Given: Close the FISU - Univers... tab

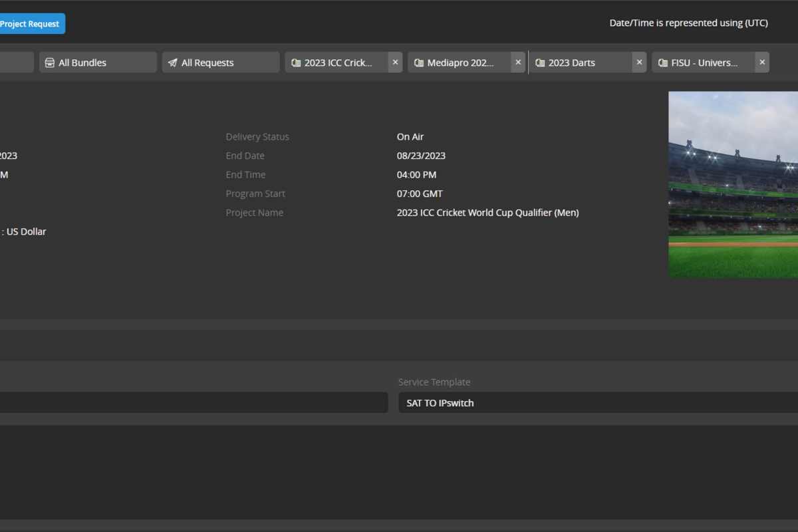Looking at the screenshot, I should [762, 63].
